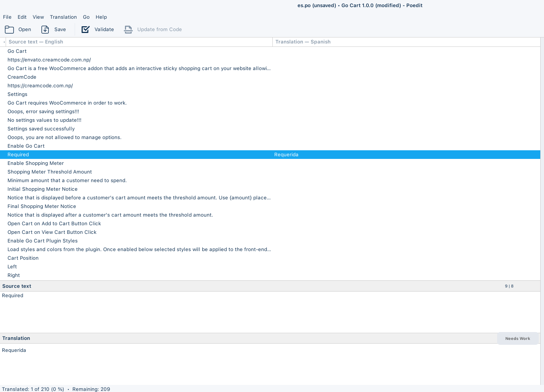
Task: Open the Go menu
Action: 86,17
